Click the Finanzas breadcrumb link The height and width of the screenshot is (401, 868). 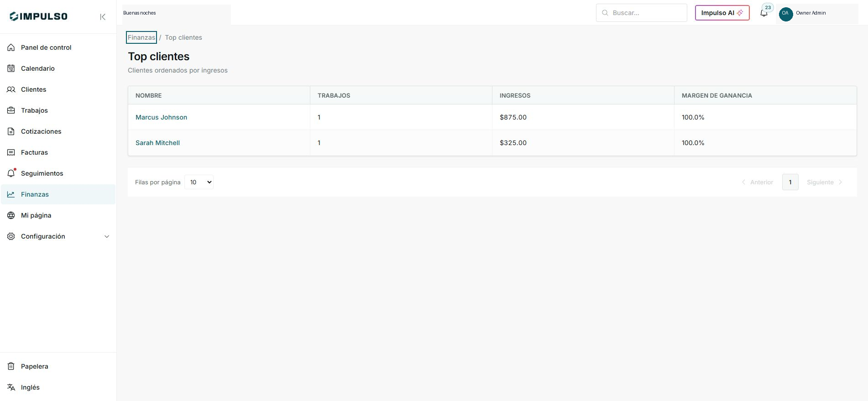[141, 37]
